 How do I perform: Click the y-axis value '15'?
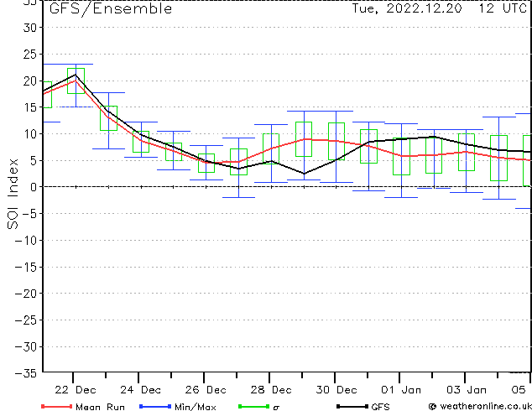(30, 107)
